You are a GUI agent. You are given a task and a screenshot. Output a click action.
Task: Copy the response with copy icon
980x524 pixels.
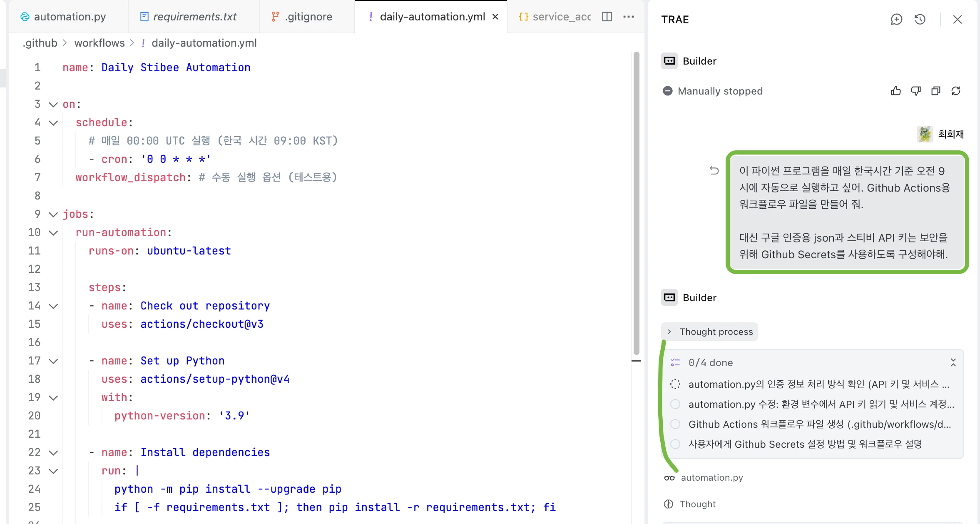pos(935,91)
